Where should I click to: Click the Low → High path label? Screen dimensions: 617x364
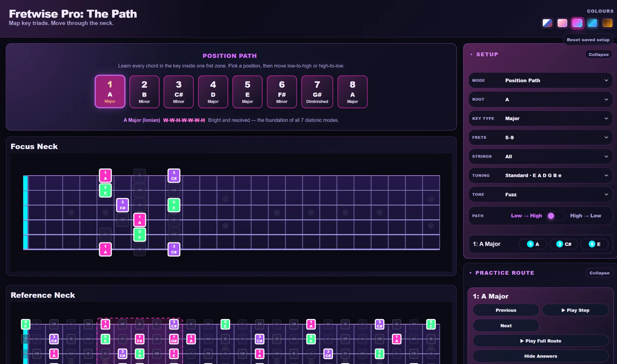click(526, 216)
